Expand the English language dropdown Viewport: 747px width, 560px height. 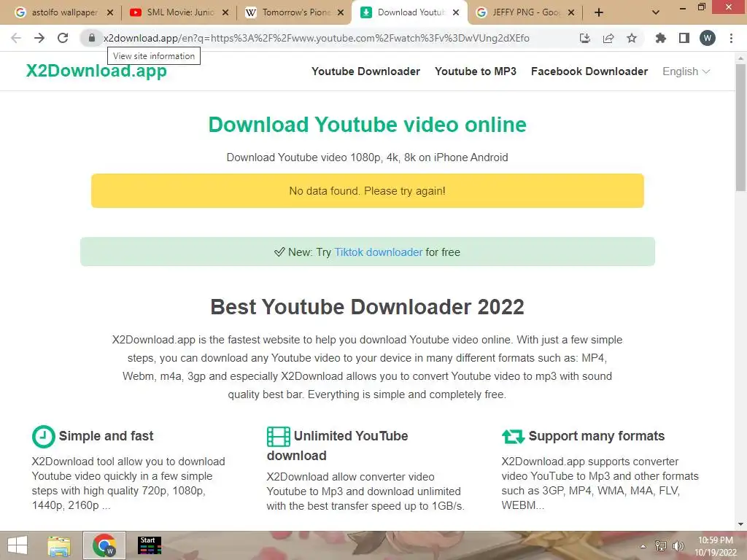686,71
